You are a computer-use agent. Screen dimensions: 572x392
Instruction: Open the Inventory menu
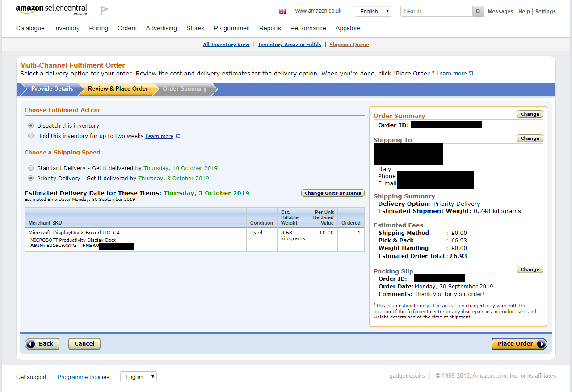click(67, 28)
